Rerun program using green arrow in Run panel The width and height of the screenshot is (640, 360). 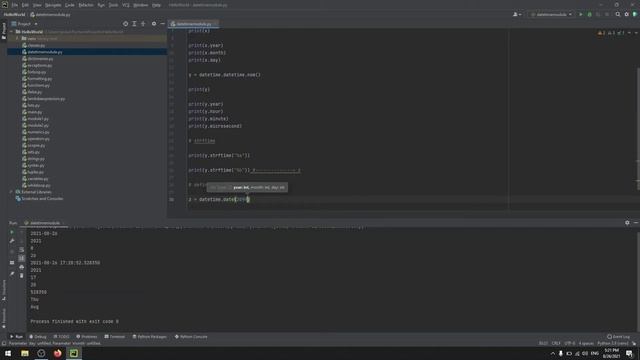tap(12, 232)
